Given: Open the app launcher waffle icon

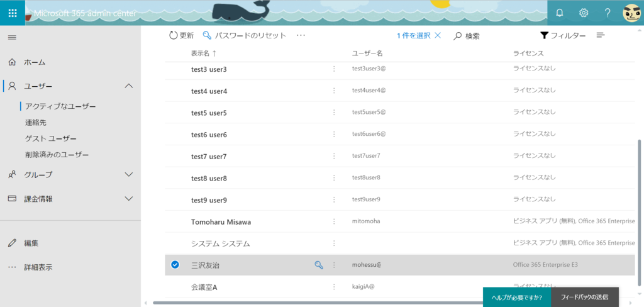Looking at the screenshot, I should tap(13, 13).
